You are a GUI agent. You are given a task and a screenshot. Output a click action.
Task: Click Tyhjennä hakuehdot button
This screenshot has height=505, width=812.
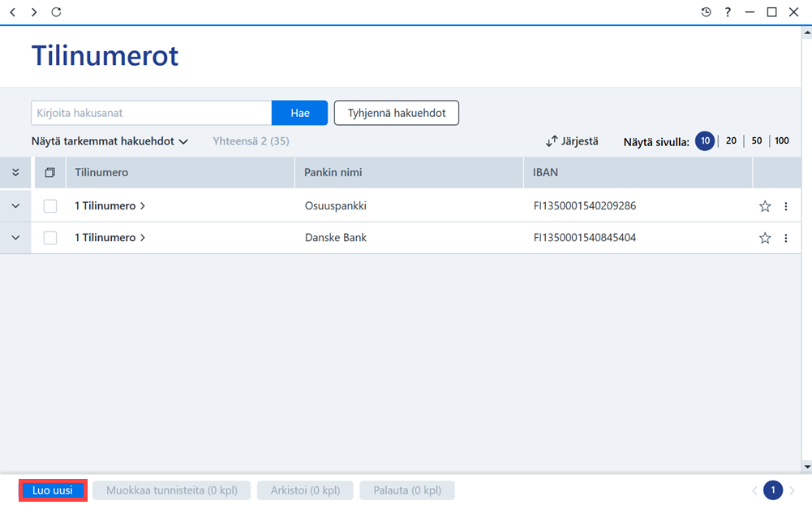coord(396,113)
